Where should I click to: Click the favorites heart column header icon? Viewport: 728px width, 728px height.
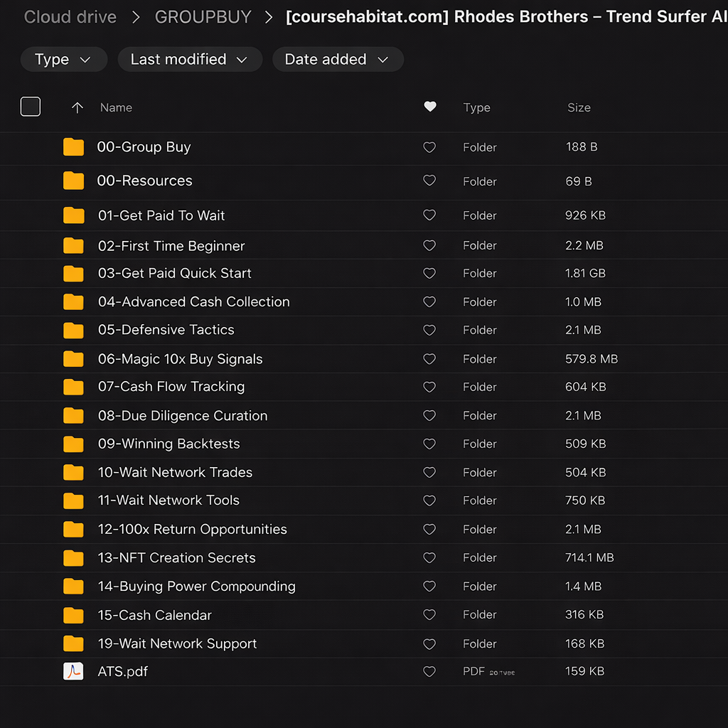point(429,107)
